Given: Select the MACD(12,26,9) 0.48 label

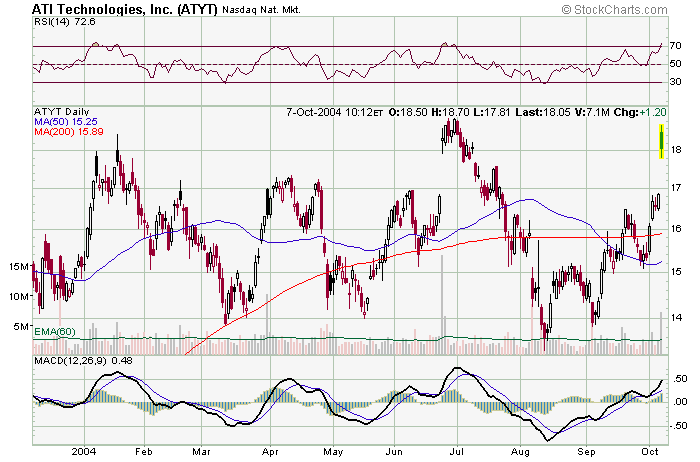Looking at the screenshot, I should pyautogui.click(x=83, y=360).
